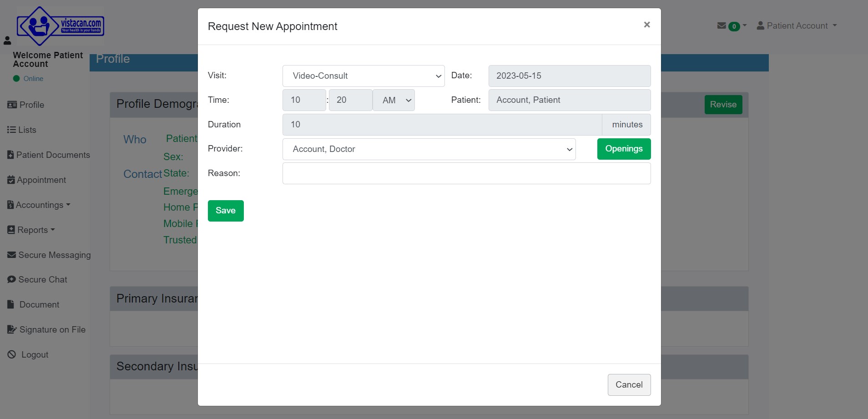868x419 pixels.
Task: Click the Reports book icon
Action: pyautogui.click(x=11, y=230)
